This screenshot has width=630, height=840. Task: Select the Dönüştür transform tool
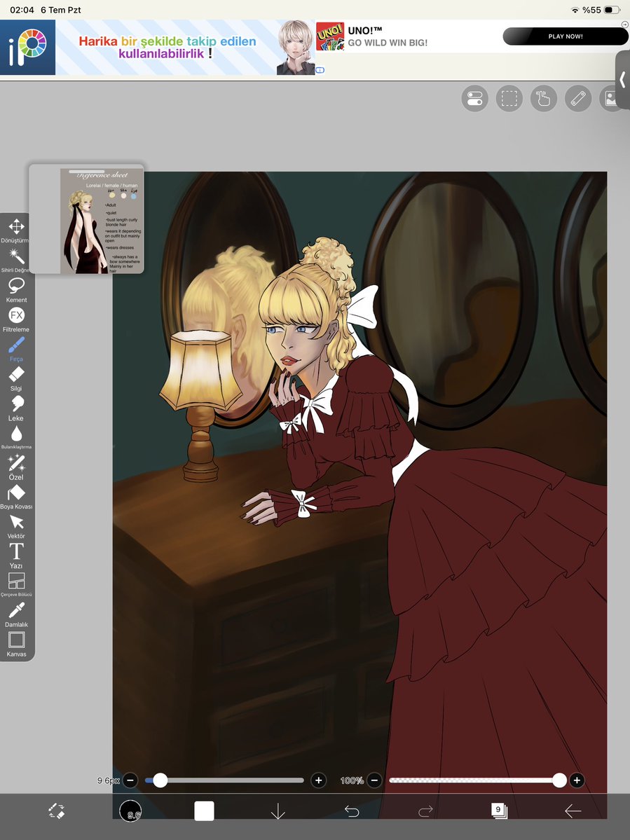(16, 231)
